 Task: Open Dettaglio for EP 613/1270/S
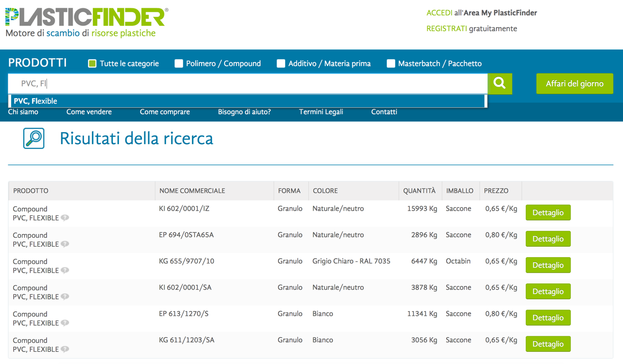pyautogui.click(x=548, y=317)
